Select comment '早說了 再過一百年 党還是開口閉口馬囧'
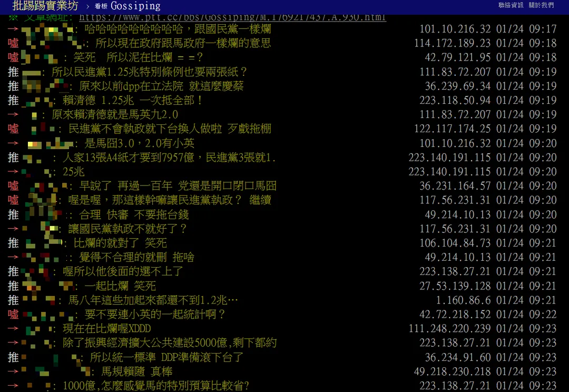569x392 pixels. [178, 186]
